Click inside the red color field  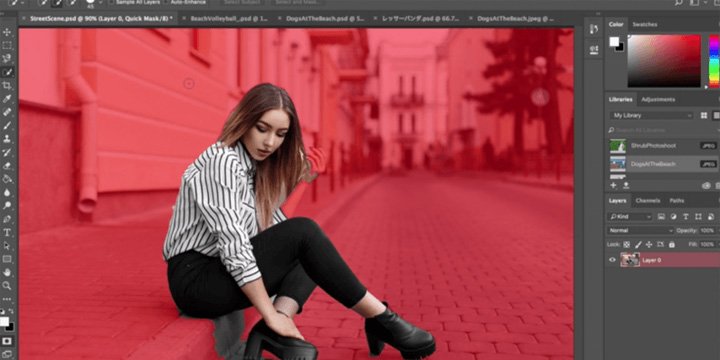click(664, 61)
